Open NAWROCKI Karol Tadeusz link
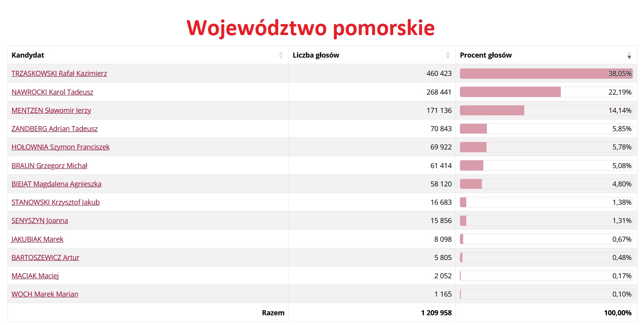Screen dimensions: 644x325 tap(52, 92)
